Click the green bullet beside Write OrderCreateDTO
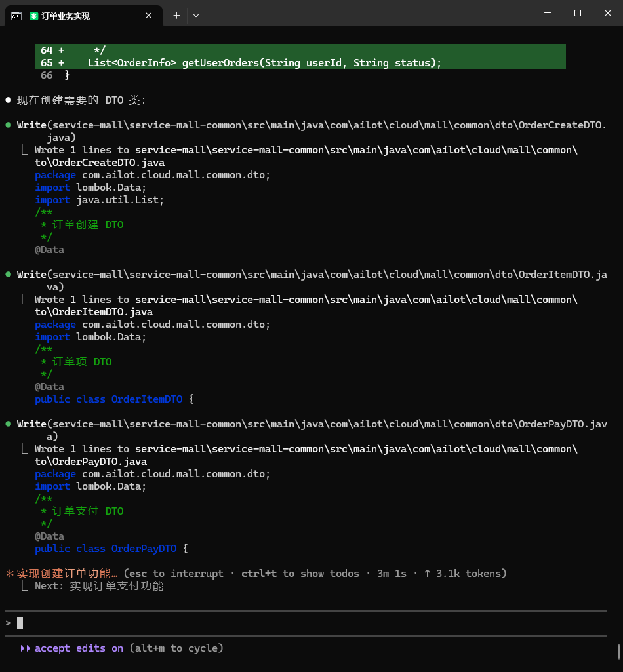623x672 pixels. coord(9,125)
